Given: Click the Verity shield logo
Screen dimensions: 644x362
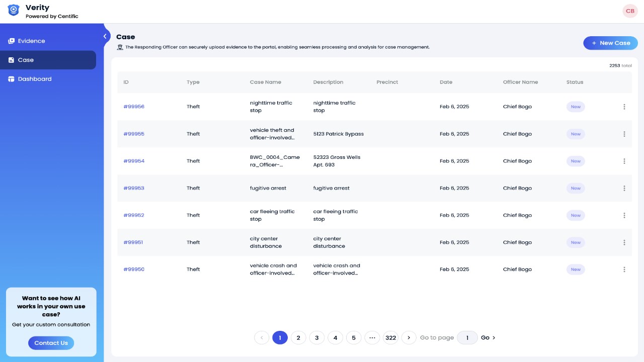Looking at the screenshot, I should (14, 10).
